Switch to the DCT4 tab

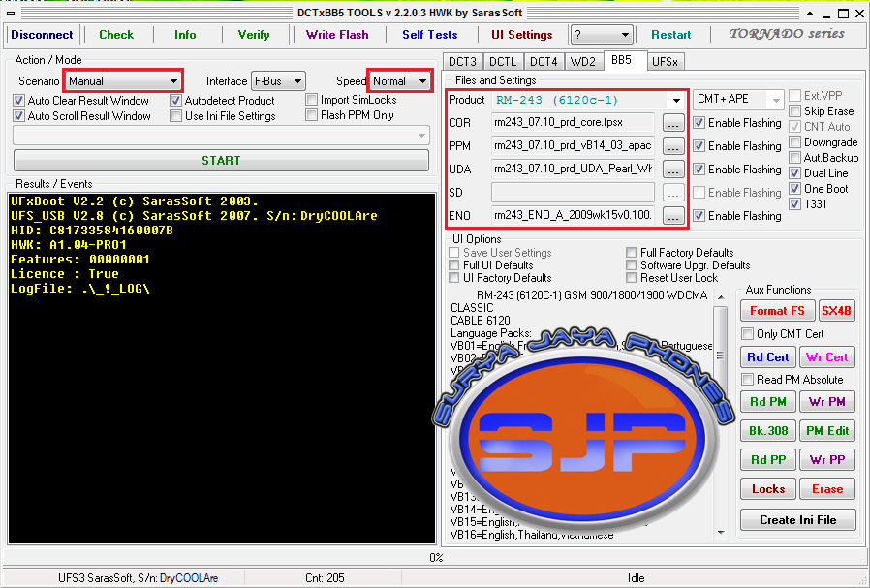(x=544, y=62)
